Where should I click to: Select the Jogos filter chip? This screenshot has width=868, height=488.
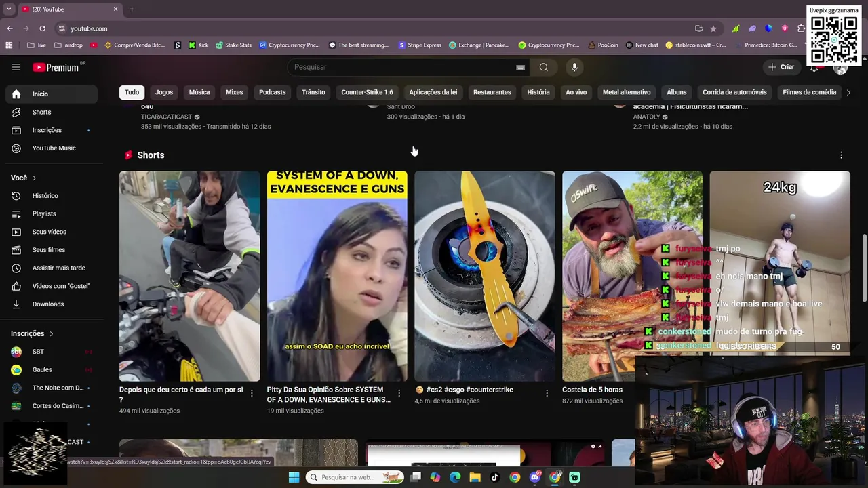coord(164,92)
